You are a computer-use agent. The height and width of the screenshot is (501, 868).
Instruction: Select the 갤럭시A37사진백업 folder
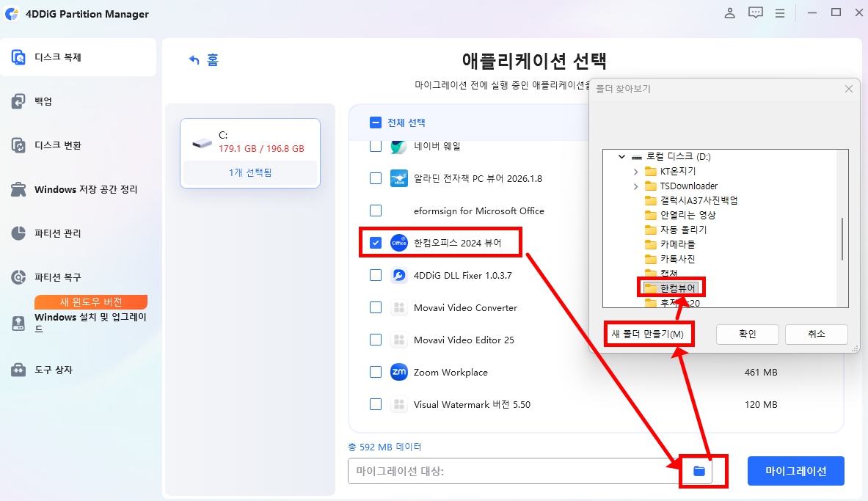[699, 200]
